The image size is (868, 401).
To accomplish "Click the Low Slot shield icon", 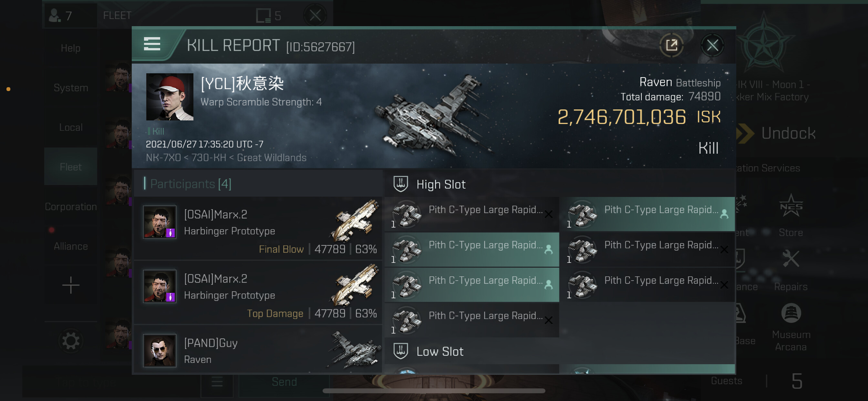I will (x=401, y=351).
